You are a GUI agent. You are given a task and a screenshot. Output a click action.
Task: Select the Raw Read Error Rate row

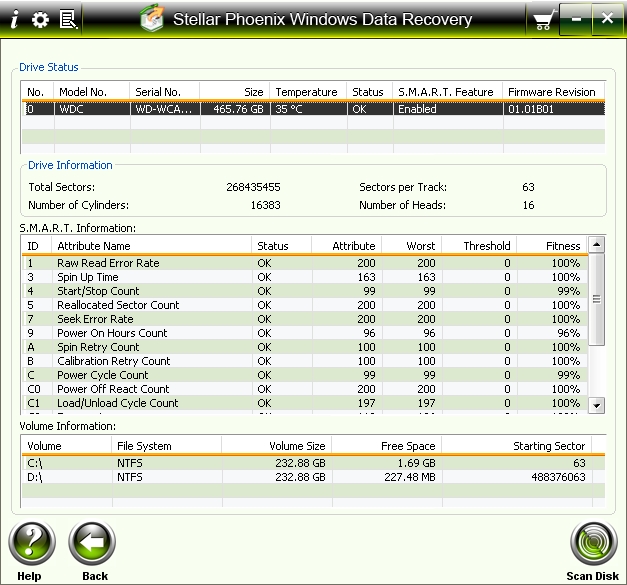coord(305,263)
